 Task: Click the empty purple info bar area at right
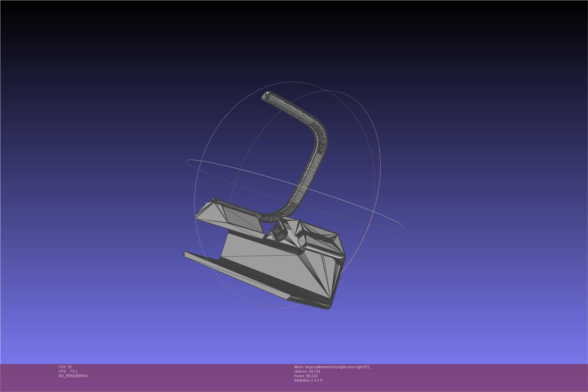coord(490,377)
